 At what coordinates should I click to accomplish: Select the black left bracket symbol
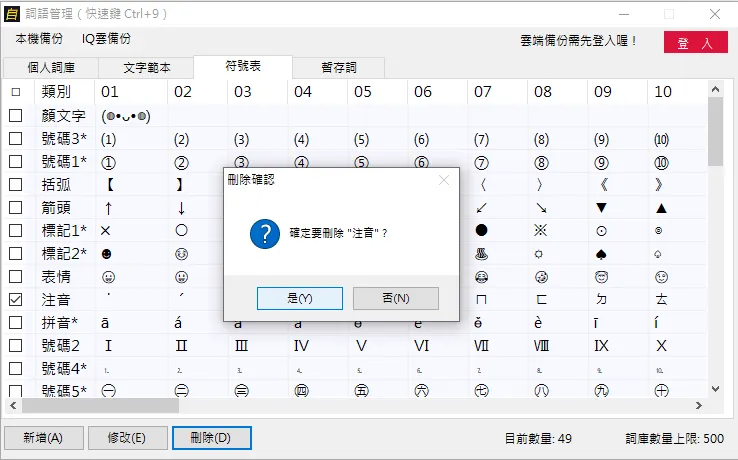[109, 185]
